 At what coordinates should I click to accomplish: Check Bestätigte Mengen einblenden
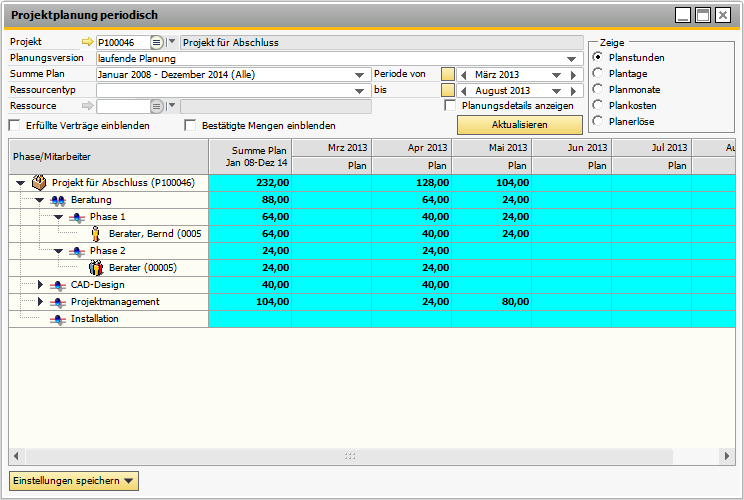[190, 126]
